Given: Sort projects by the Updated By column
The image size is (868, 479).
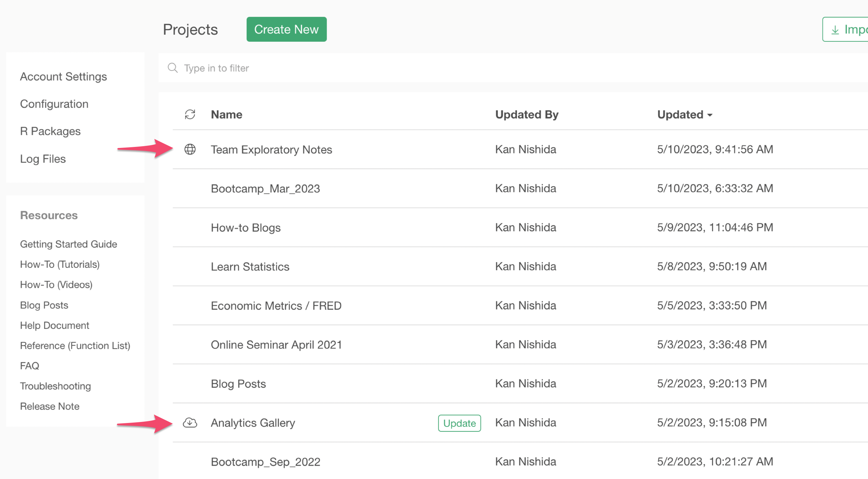Looking at the screenshot, I should (x=527, y=114).
